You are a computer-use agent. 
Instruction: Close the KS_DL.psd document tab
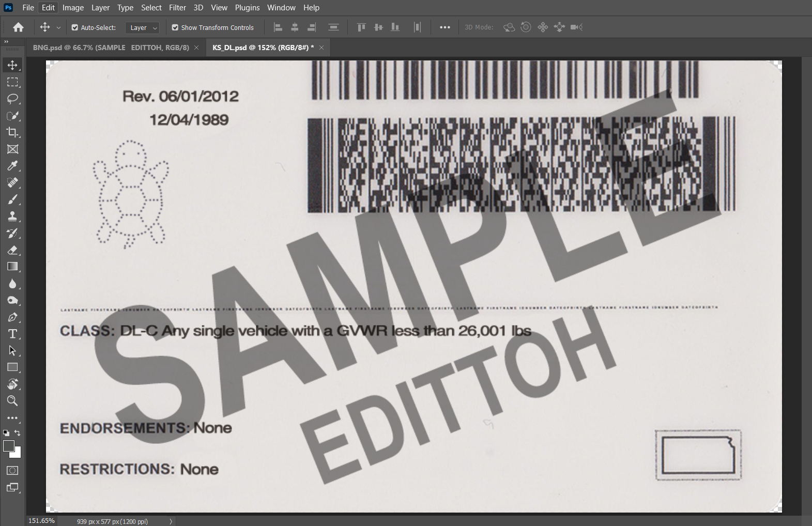click(x=321, y=48)
